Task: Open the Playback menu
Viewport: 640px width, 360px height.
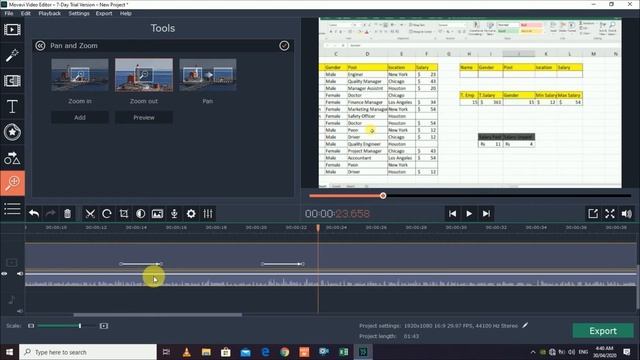Action: coord(49,13)
